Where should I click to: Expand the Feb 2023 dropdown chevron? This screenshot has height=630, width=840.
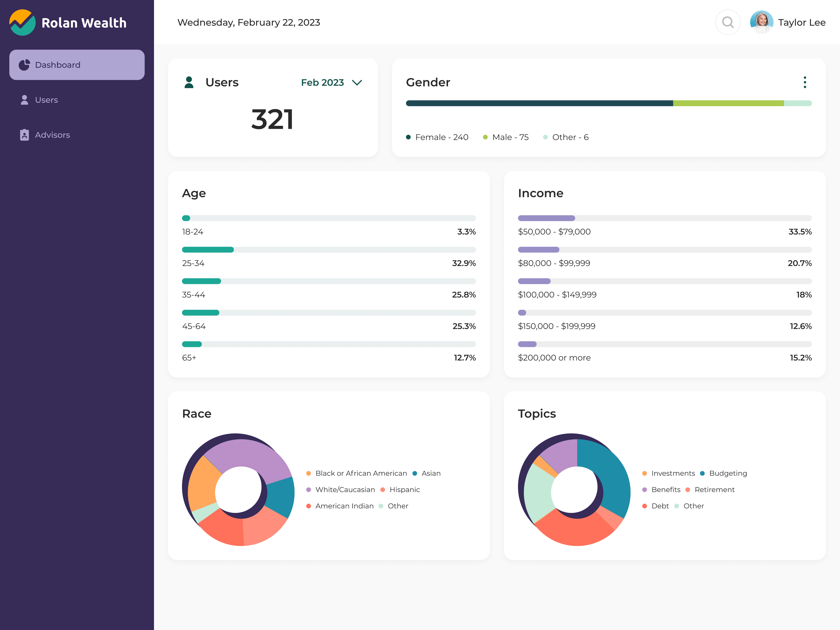pyautogui.click(x=357, y=82)
